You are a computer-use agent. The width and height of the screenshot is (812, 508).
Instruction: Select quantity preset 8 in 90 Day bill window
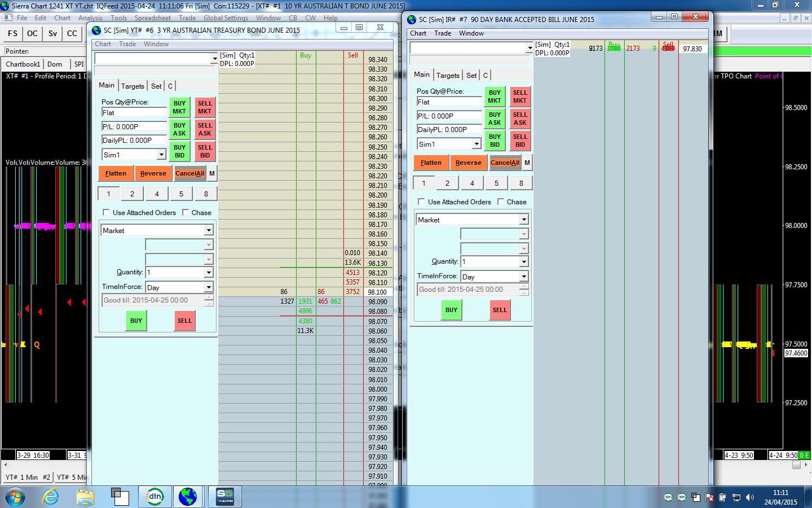(521, 183)
